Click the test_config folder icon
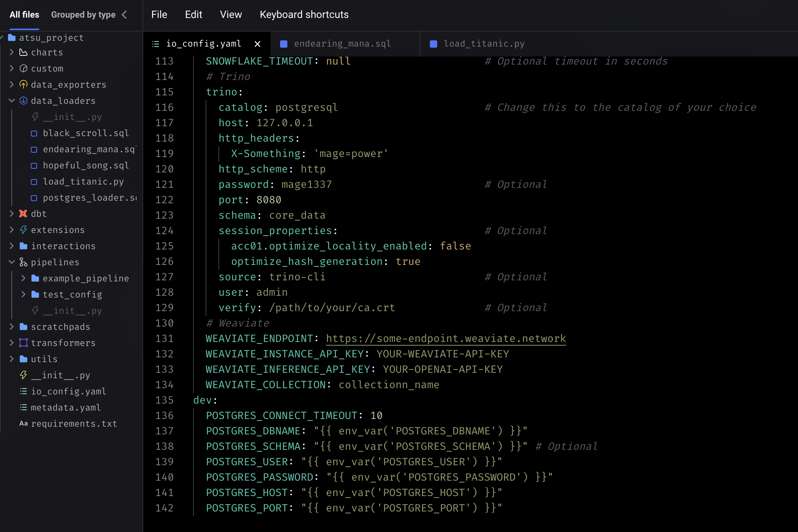 click(x=35, y=295)
